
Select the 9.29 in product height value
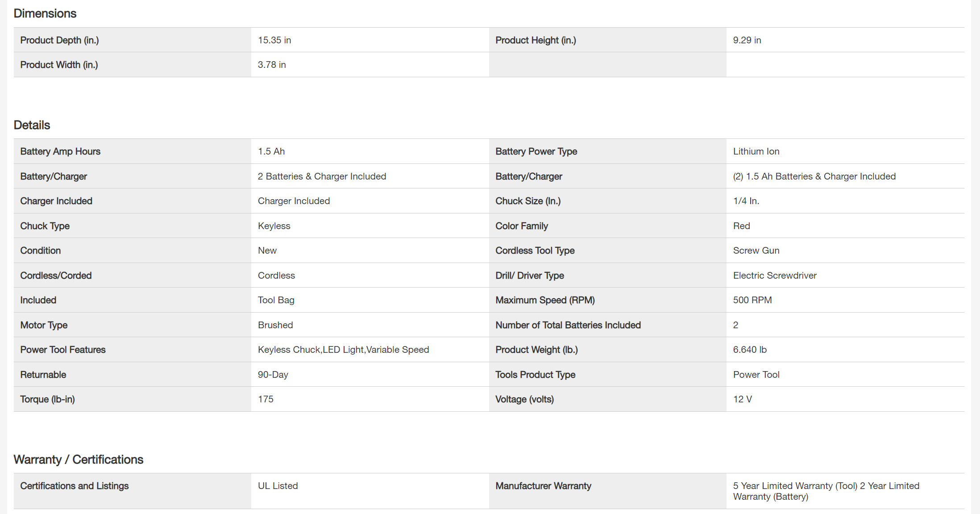tap(747, 40)
